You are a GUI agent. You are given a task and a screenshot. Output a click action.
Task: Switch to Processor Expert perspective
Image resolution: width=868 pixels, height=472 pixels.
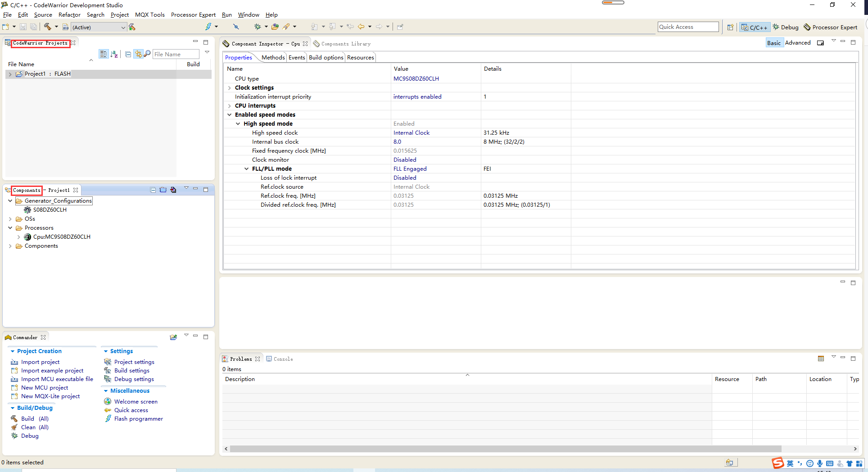[830, 27]
